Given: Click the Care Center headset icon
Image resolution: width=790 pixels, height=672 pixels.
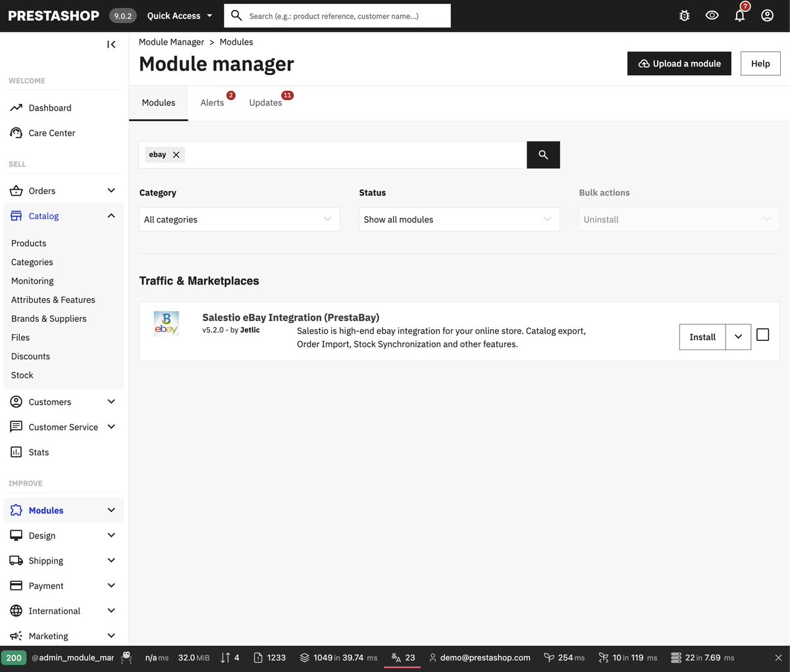Looking at the screenshot, I should coord(16,133).
